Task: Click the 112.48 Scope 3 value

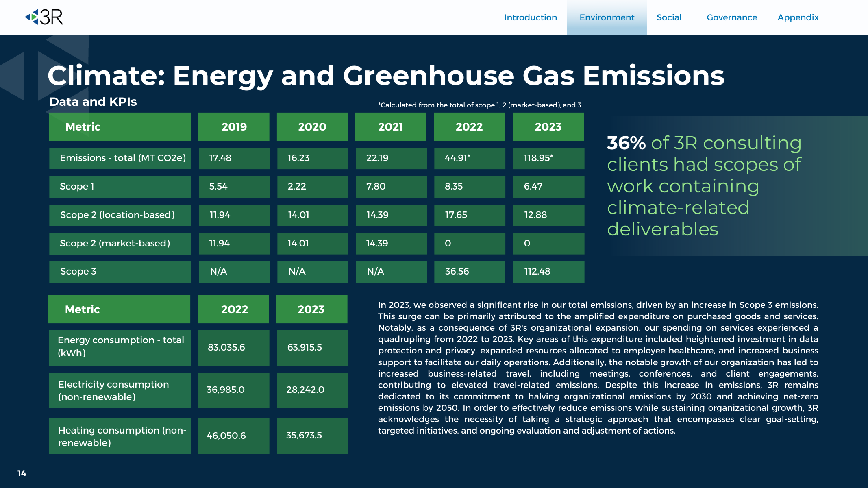Action: point(548,272)
